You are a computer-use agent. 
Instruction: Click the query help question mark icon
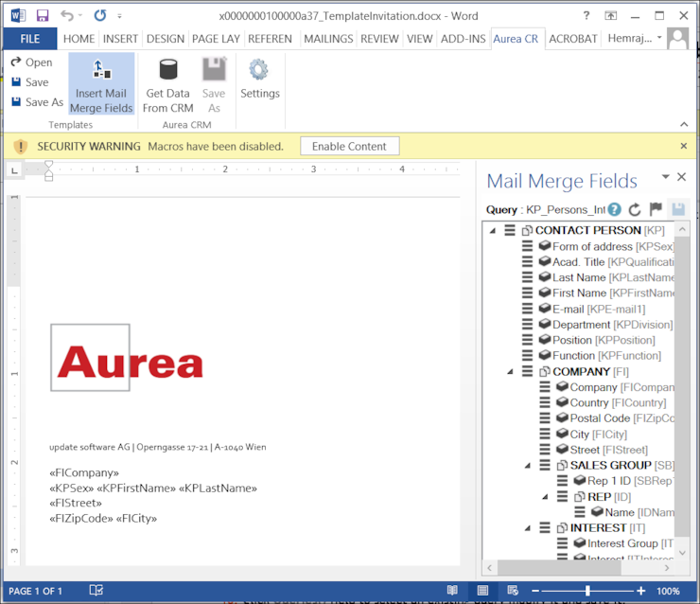(615, 209)
